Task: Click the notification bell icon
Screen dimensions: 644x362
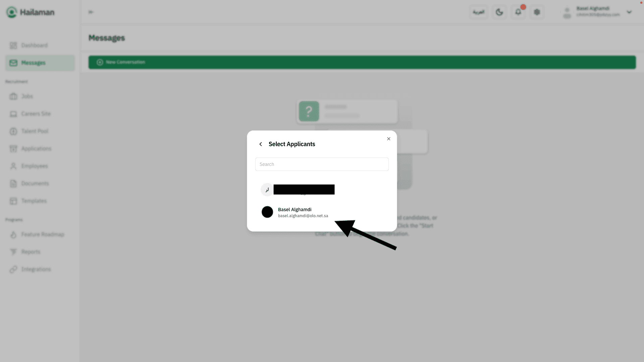Action: pyautogui.click(x=518, y=12)
